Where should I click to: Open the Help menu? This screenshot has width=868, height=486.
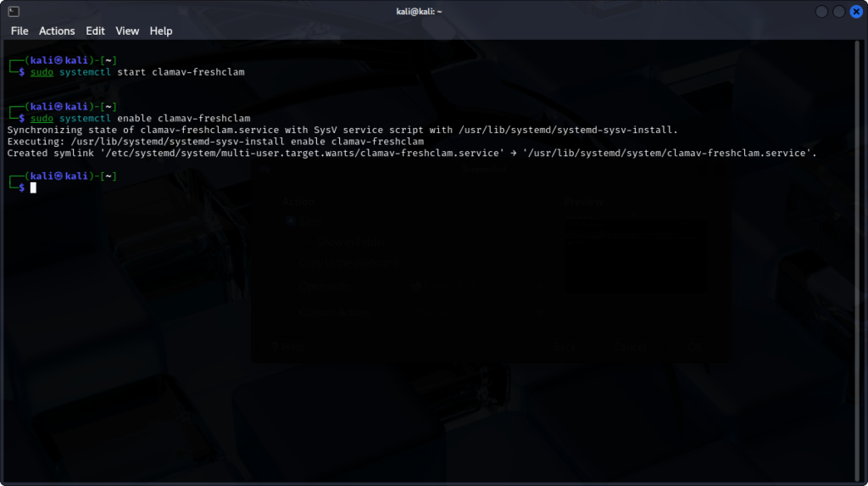tap(161, 31)
